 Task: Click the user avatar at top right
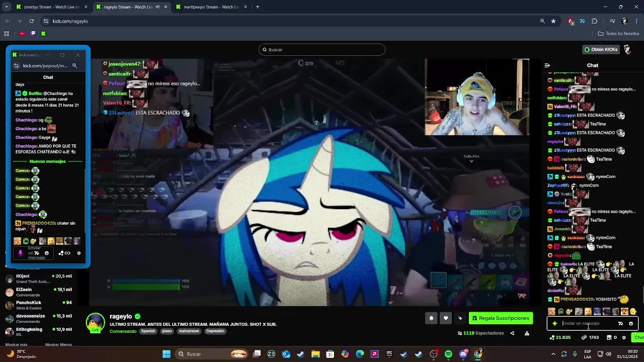pyautogui.click(x=627, y=49)
